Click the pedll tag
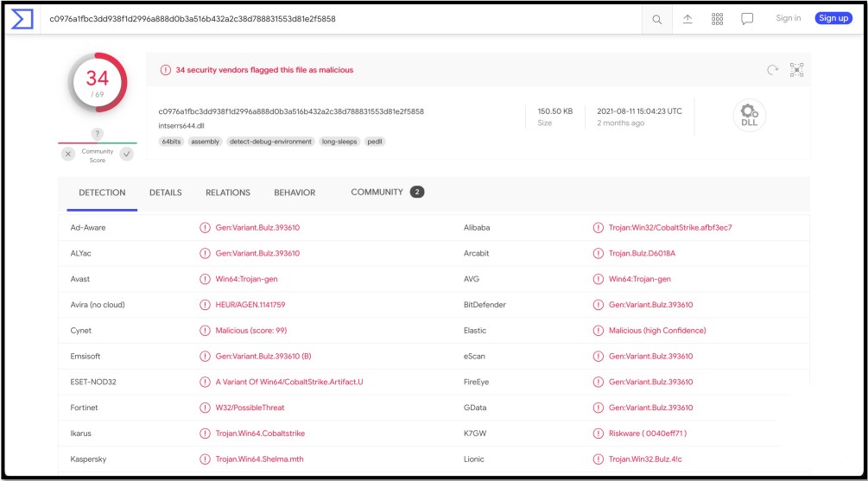The width and height of the screenshot is (868, 481). pyautogui.click(x=375, y=142)
